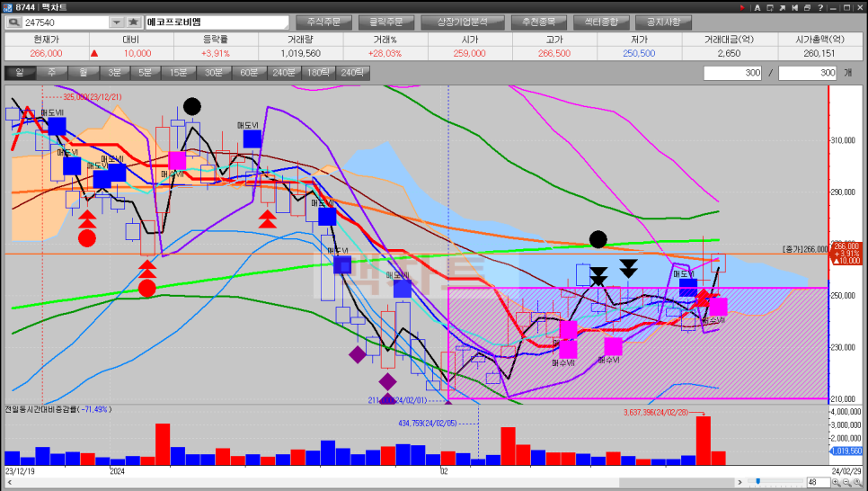Open the 주식주문 stock order button
The width and height of the screenshot is (868, 491).
[x=323, y=22]
